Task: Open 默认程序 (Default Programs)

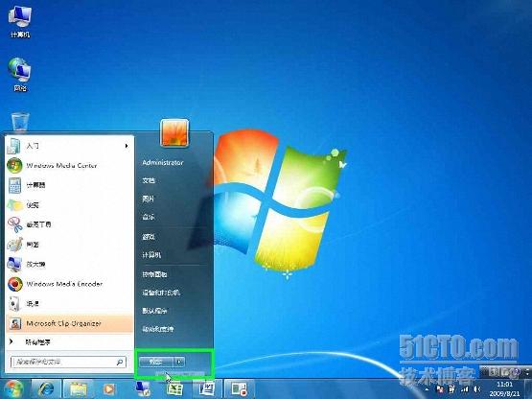Action: tap(154, 311)
